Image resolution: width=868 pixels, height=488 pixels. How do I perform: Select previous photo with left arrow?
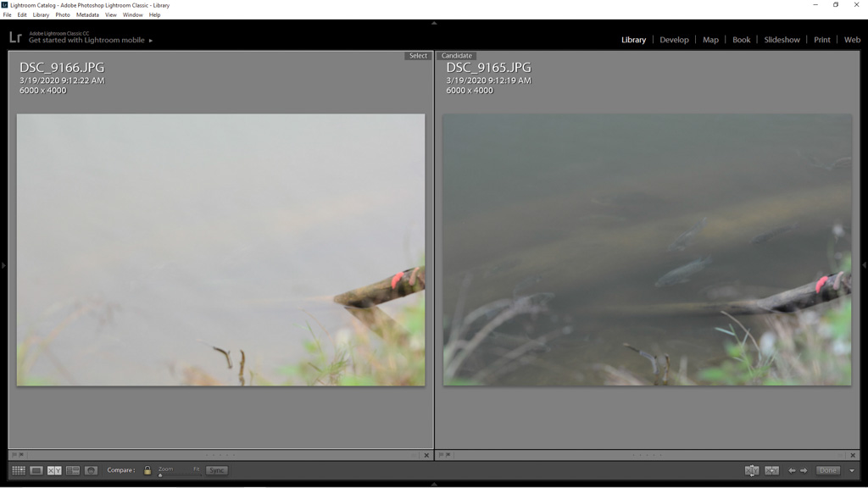(792, 470)
